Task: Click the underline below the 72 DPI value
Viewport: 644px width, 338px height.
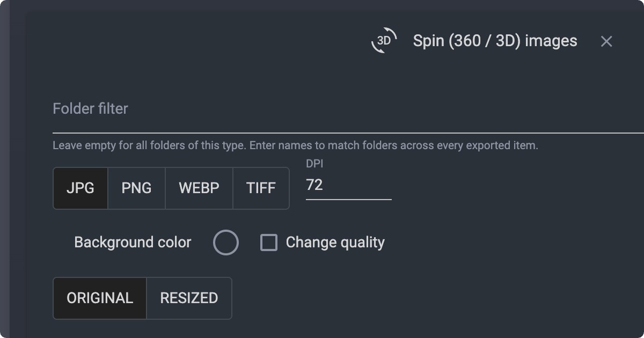Action: [x=349, y=199]
